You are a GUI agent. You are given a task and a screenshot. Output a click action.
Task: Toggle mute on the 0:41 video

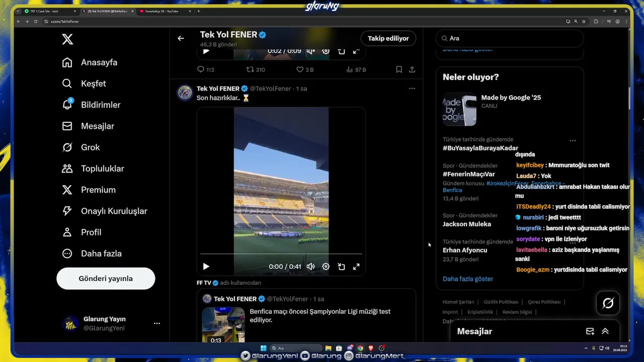coord(311,266)
